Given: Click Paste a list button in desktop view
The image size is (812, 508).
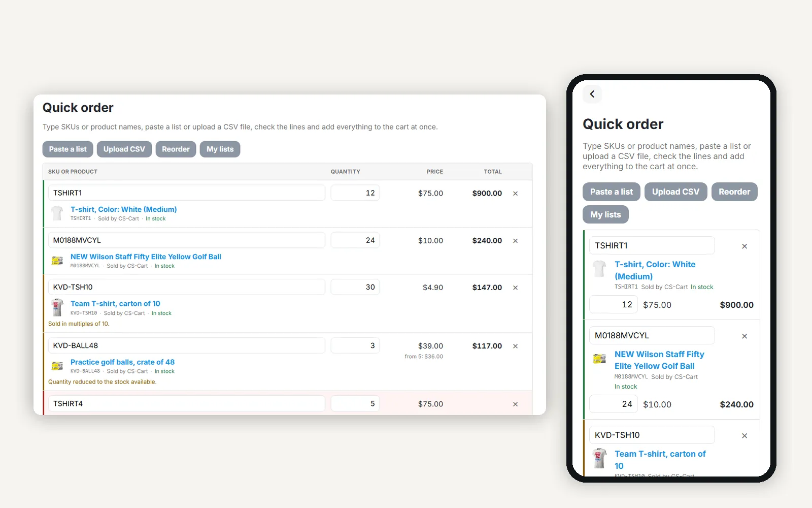Looking at the screenshot, I should click(67, 149).
